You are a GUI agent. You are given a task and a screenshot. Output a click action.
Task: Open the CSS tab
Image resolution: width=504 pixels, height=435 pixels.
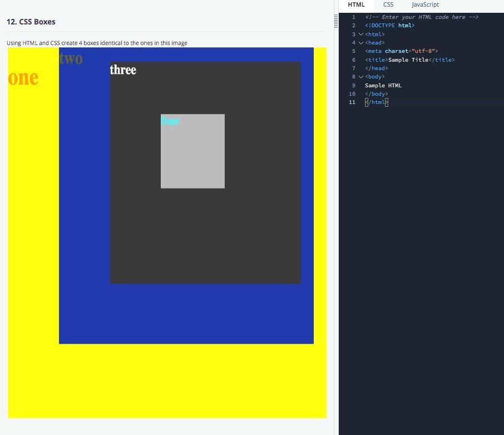point(388,5)
